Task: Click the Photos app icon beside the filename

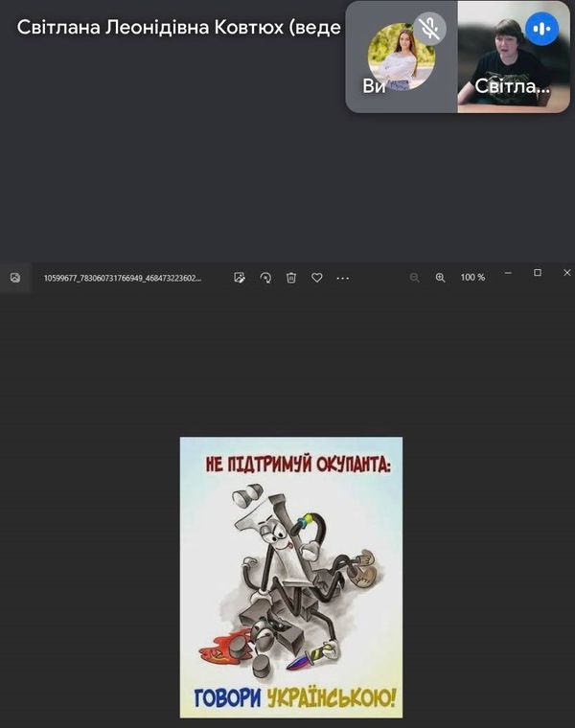Action: [x=15, y=278]
